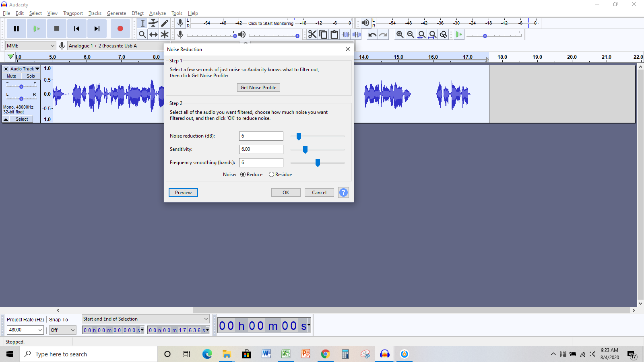The image size is (644, 362).
Task: Click the Preview button
Action: (183, 193)
